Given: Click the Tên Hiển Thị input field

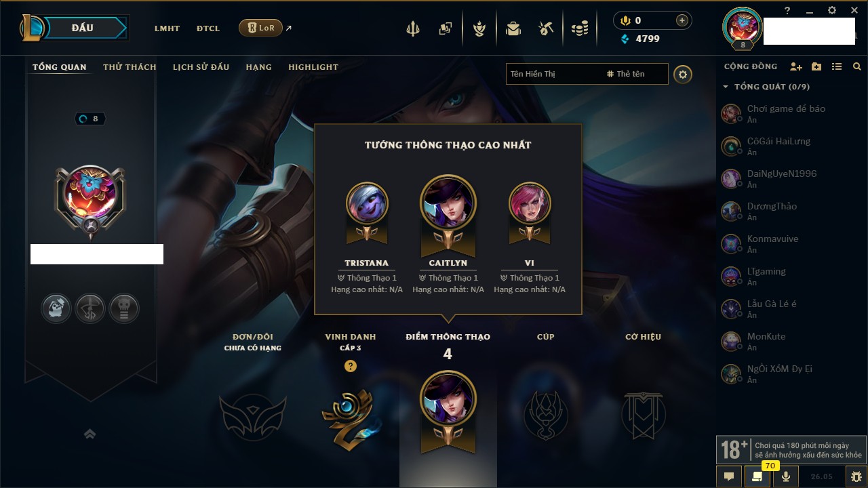Looking at the screenshot, I should [554, 74].
